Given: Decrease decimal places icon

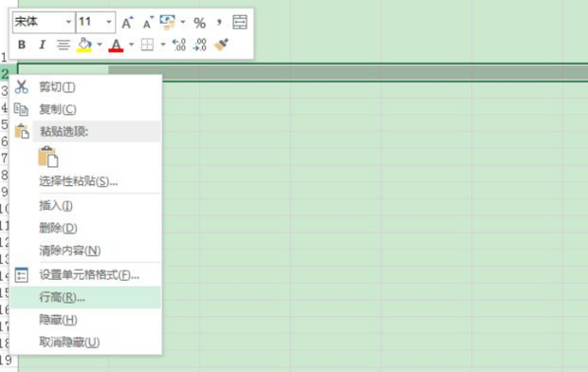Looking at the screenshot, I should 199,45.
